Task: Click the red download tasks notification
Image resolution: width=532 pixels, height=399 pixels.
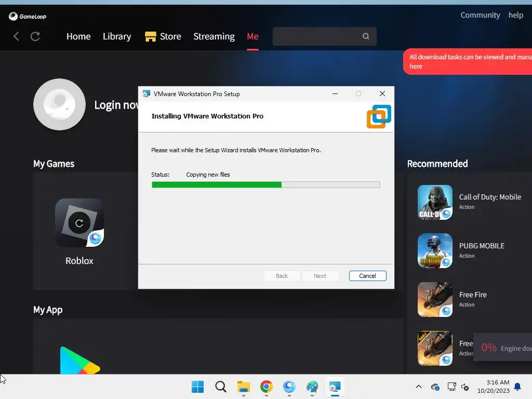Action: click(x=468, y=61)
